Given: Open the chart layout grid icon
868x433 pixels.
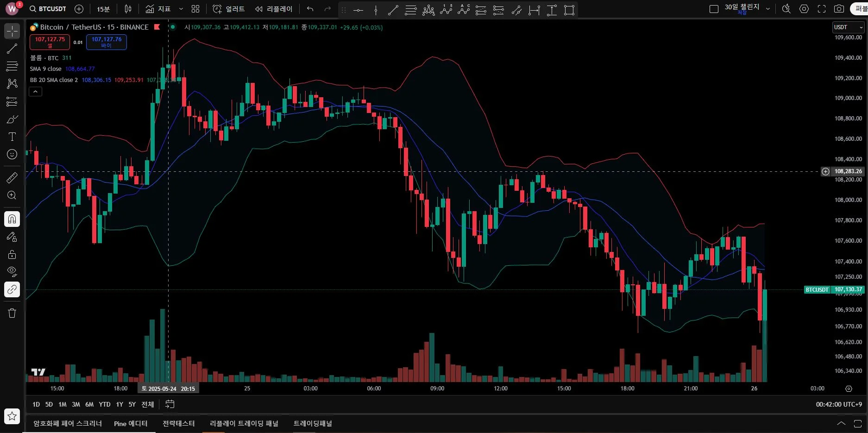Looking at the screenshot, I should (195, 9).
